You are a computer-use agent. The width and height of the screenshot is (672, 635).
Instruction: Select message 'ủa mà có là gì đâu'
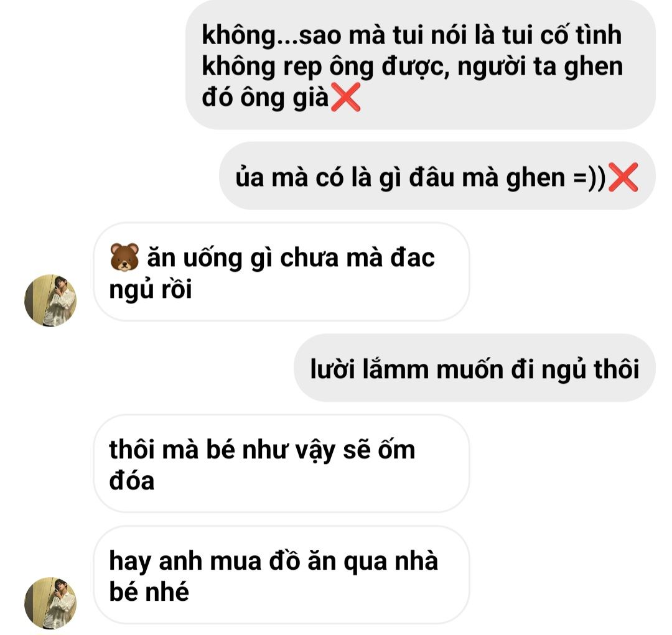click(x=437, y=176)
